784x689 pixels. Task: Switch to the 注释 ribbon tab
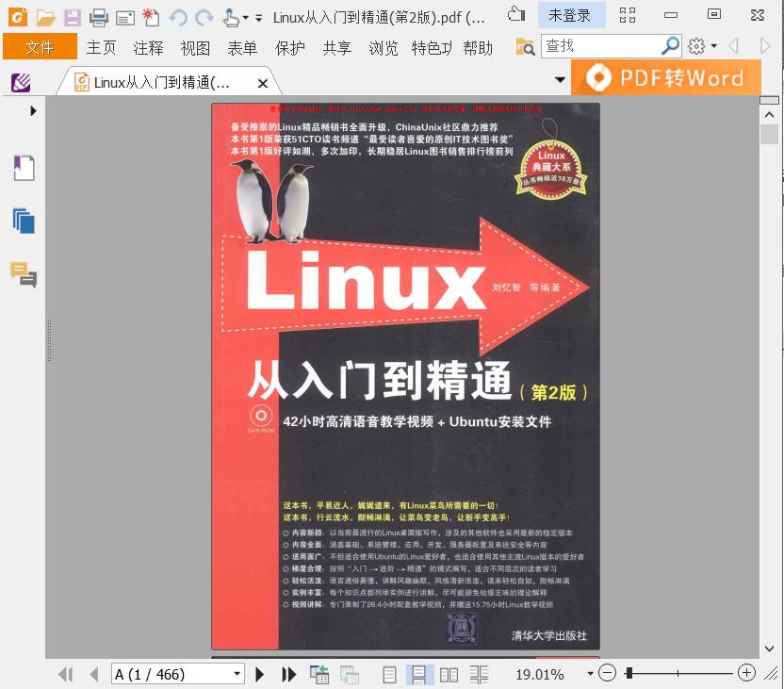pyautogui.click(x=149, y=47)
